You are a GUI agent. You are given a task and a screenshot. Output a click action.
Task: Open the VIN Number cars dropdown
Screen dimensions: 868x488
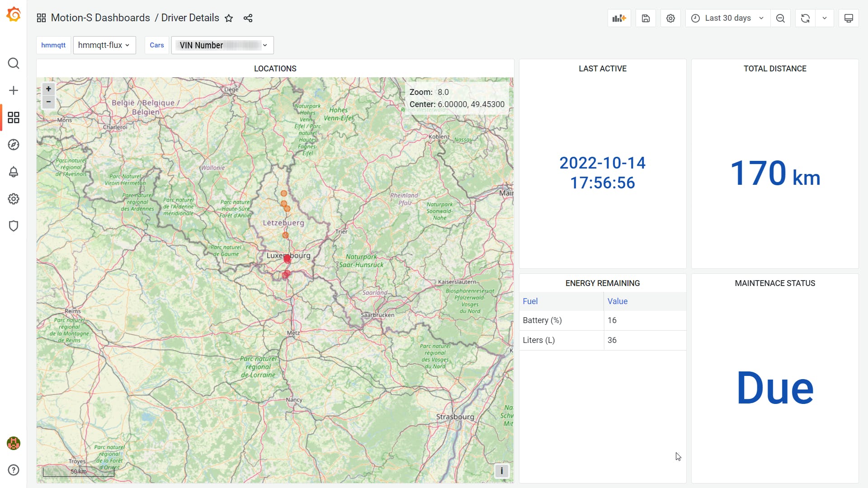pyautogui.click(x=222, y=45)
